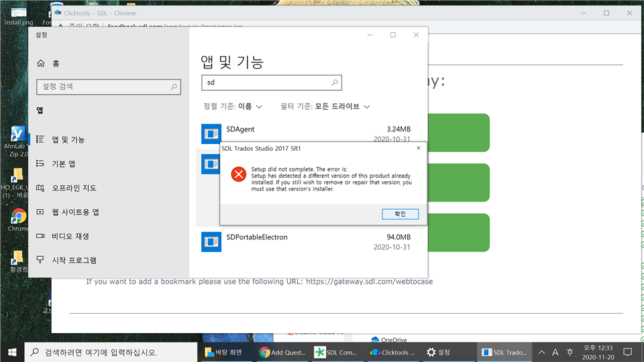
Task: Open the 필터 기준 모든 드라이브 dropdown
Action: tap(325, 107)
